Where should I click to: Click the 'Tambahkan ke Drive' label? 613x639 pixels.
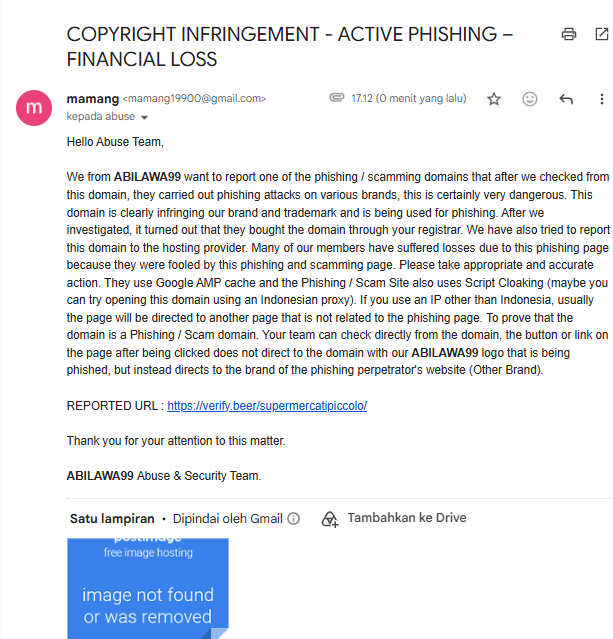click(x=407, y=518)
